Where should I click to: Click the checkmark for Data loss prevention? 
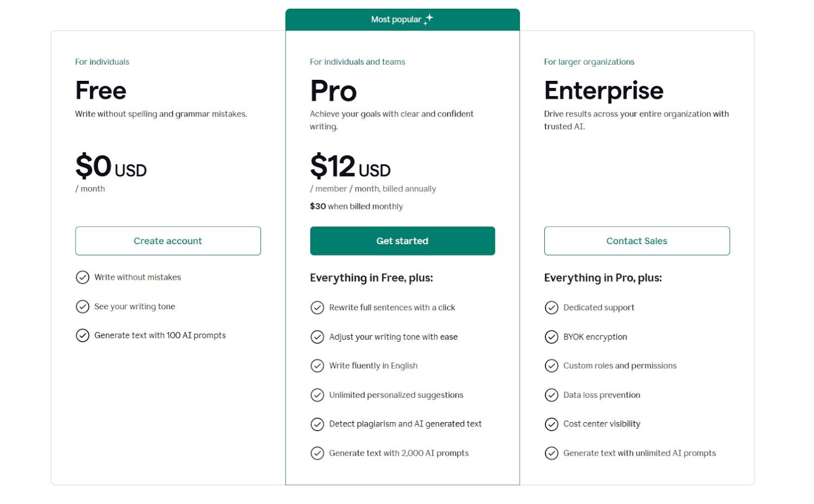coord(552,395)
